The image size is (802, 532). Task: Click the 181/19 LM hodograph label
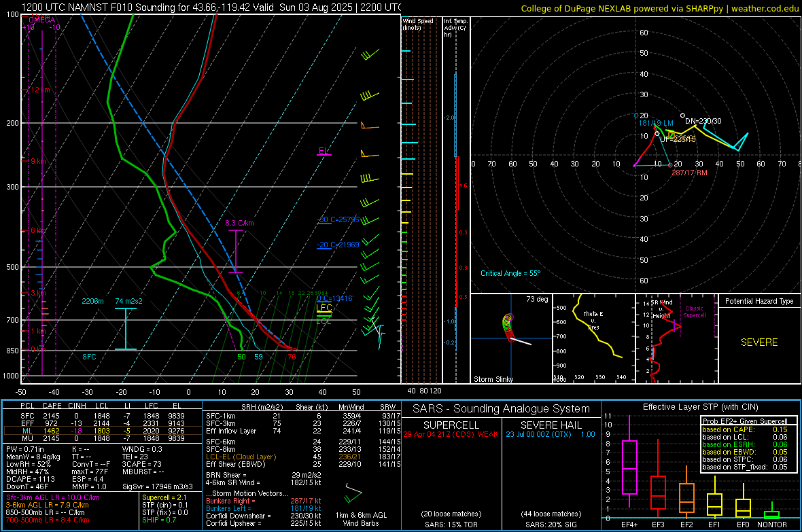[656, 123]
